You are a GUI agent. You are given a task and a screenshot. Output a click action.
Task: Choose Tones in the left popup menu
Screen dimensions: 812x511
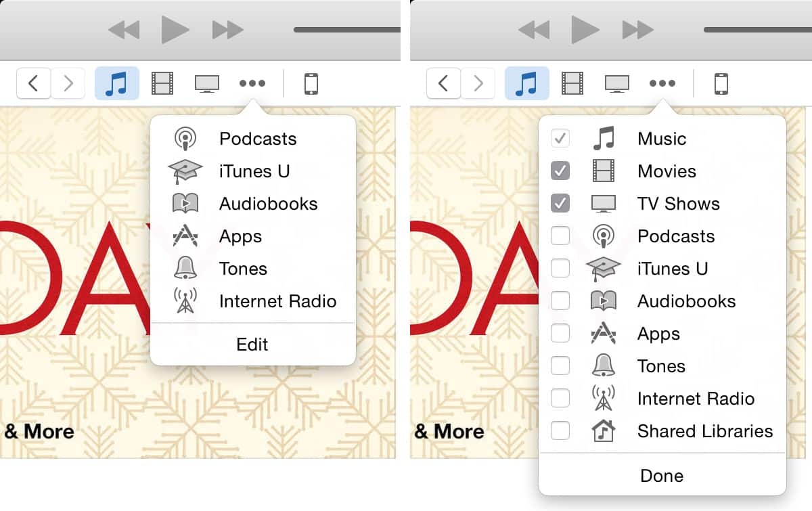pos(253,269)
